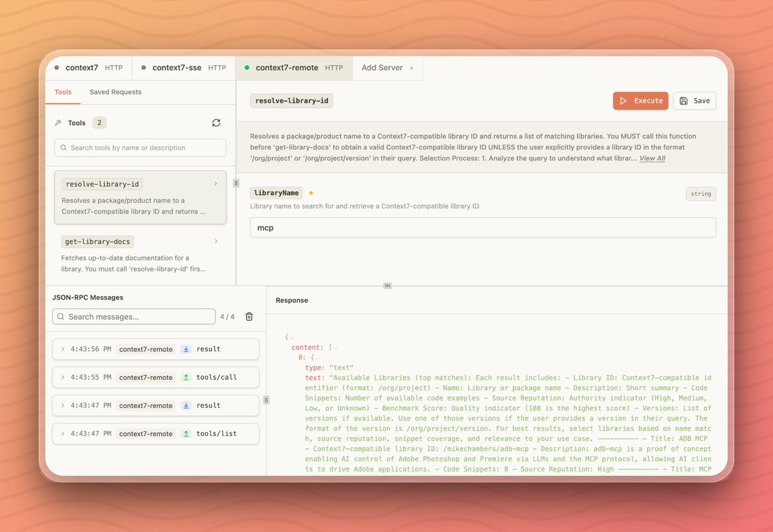Click the vertical splitter handle beside tools list
Viewport: 773px width, 532px height.
[236, 183]
